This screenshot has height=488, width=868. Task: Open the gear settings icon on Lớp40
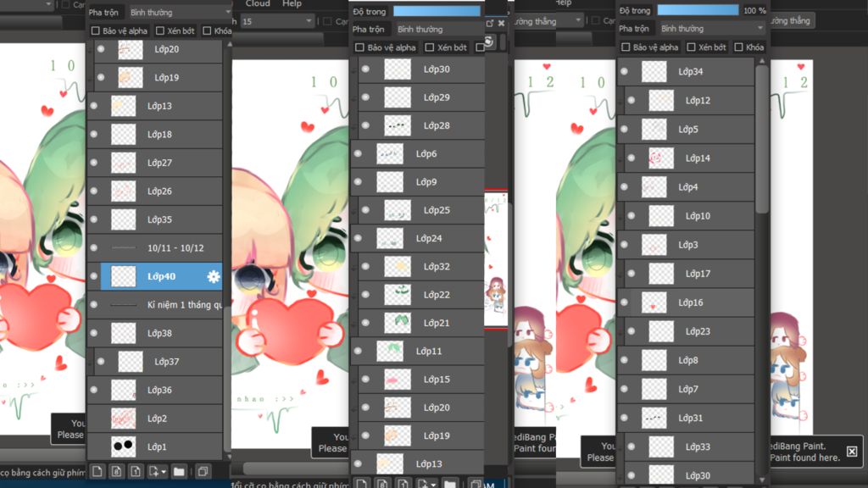pyautogui.click(x=213, y=276)
